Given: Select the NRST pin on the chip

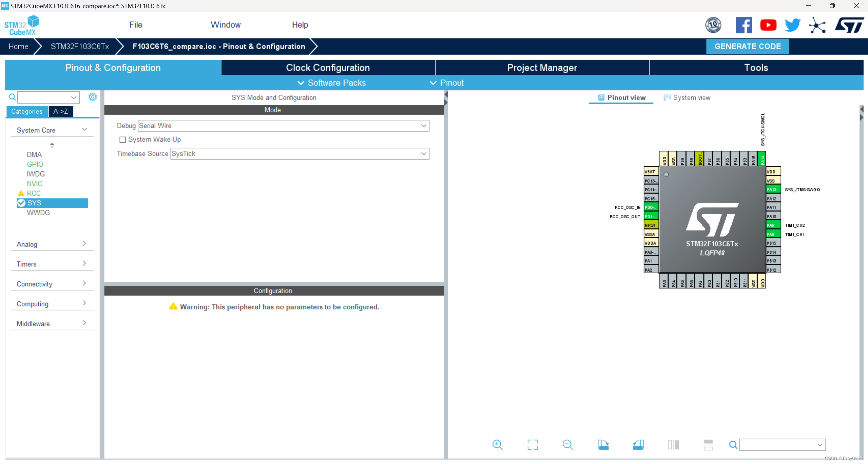Looking at the screenshot, I should (651, 225).
